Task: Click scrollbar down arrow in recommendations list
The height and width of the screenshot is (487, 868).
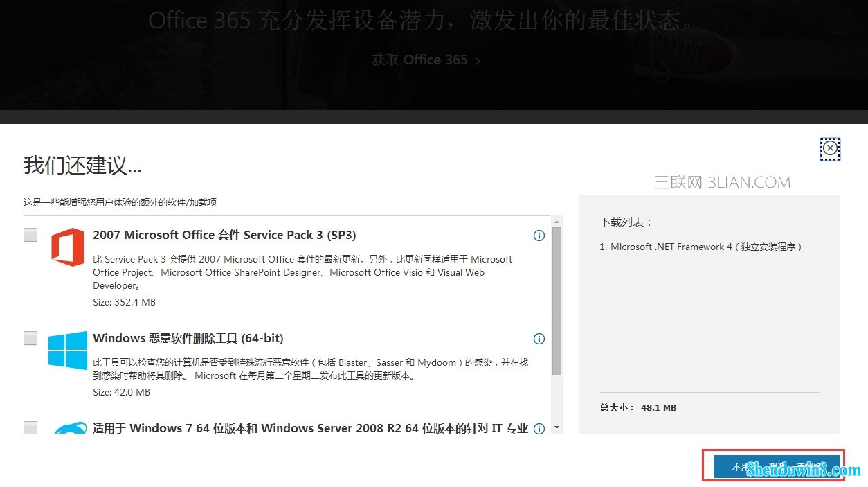Action: coord(557,428)
